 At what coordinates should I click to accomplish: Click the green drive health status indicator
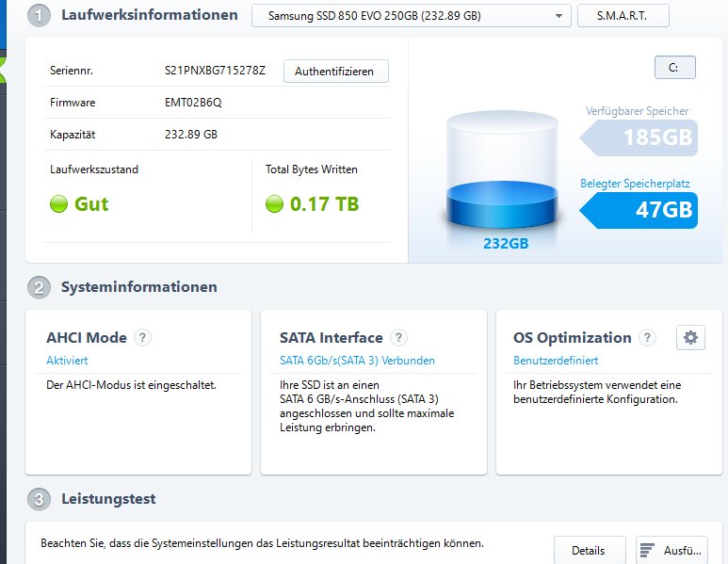(x=59, y=203)
